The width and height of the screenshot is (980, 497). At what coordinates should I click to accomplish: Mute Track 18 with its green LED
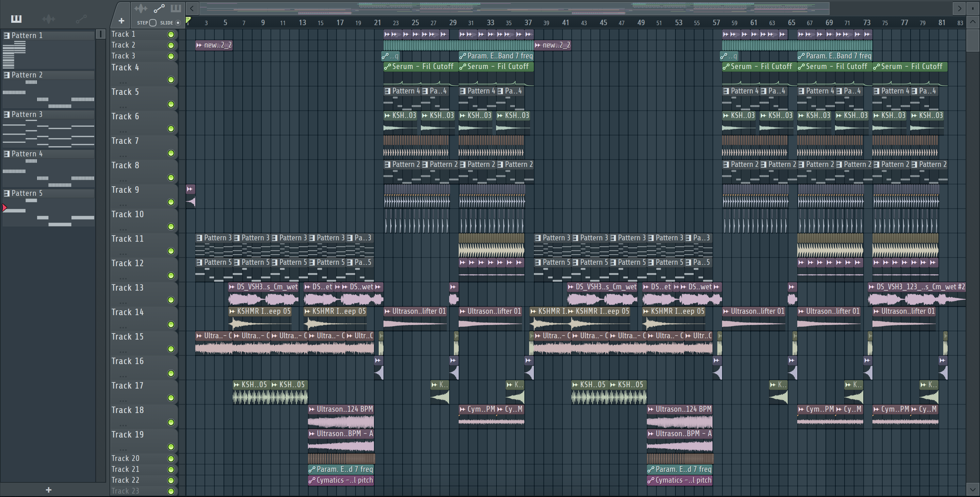click(171, 423)
